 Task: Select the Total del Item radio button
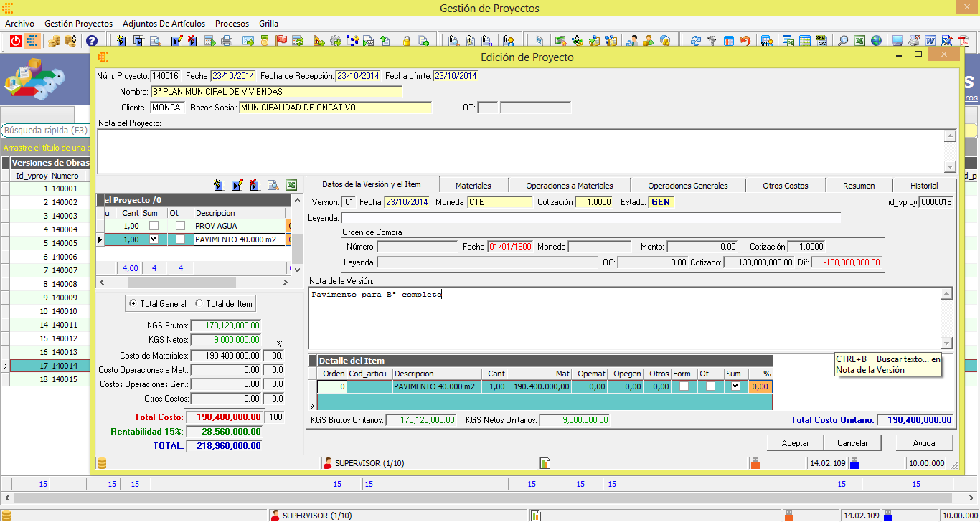pos(199,304)
